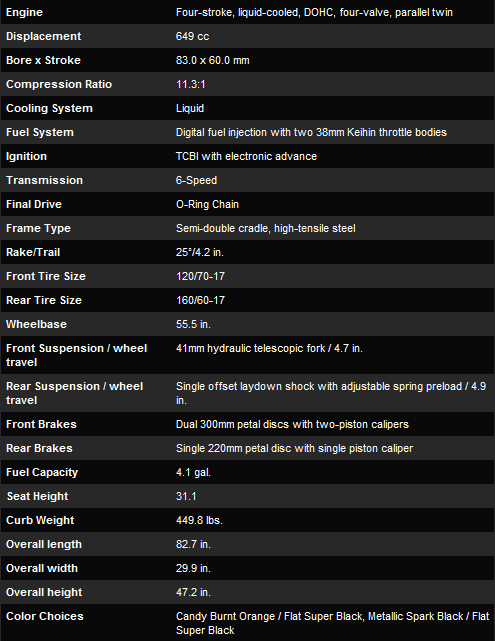Click the Wheelbase label
Screen dimensions: 495x641
(x=36, y=324)
